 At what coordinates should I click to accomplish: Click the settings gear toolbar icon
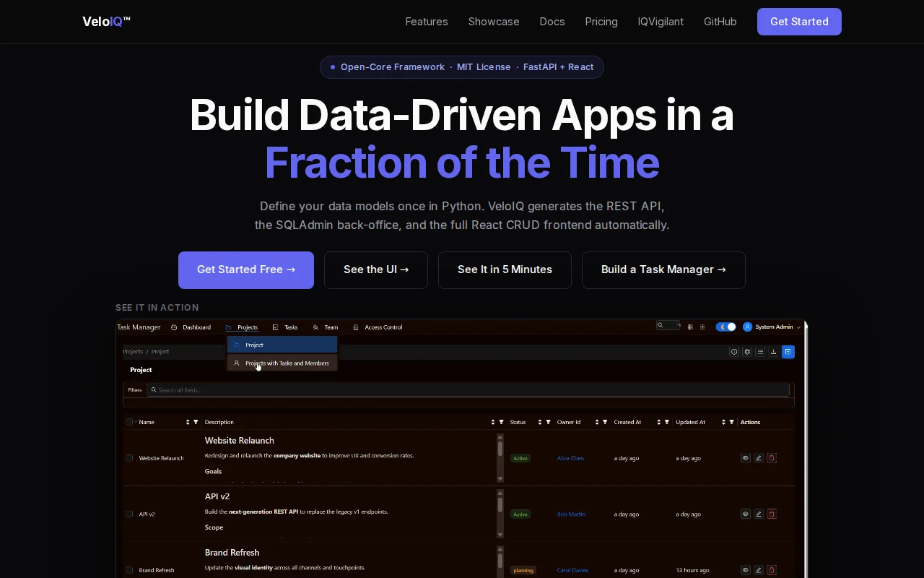point(747,352)
